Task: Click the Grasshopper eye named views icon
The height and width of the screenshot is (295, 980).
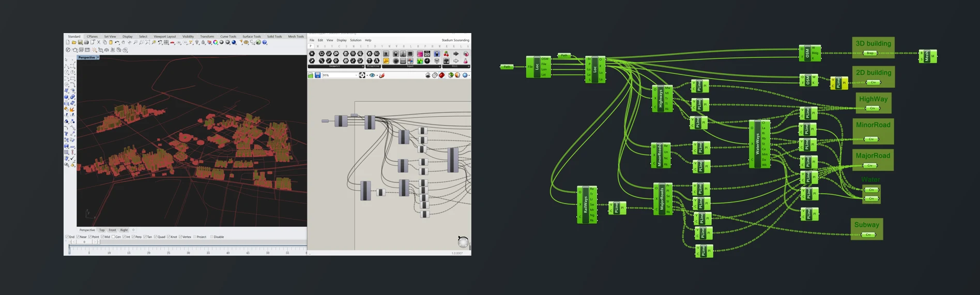Action: (x=372, y=75)
